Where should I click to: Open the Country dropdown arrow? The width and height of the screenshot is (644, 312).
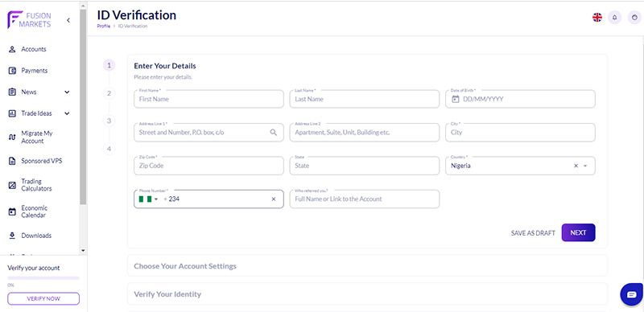coord(585,166)
